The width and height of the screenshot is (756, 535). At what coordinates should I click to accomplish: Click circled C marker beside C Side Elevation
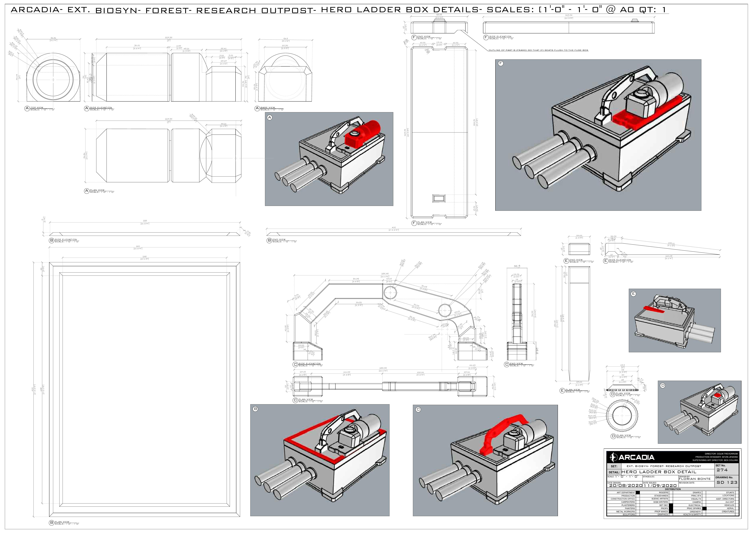pos(295,364)
